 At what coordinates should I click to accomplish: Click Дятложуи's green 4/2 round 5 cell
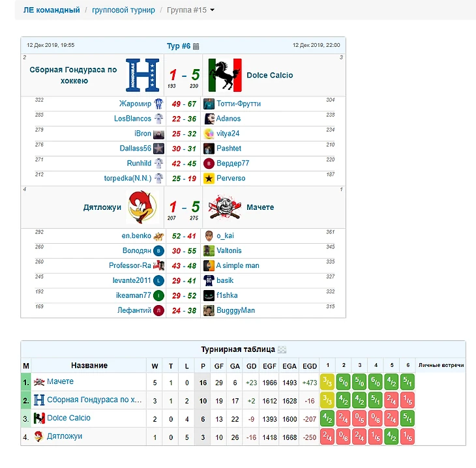click(392, 437)
